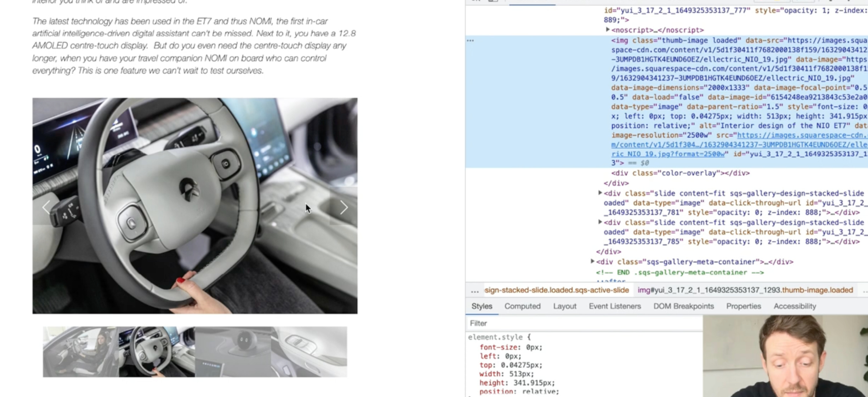Screen dimensions: 868x397
Task: Open the Layout tab
Action: coord(565,306)
